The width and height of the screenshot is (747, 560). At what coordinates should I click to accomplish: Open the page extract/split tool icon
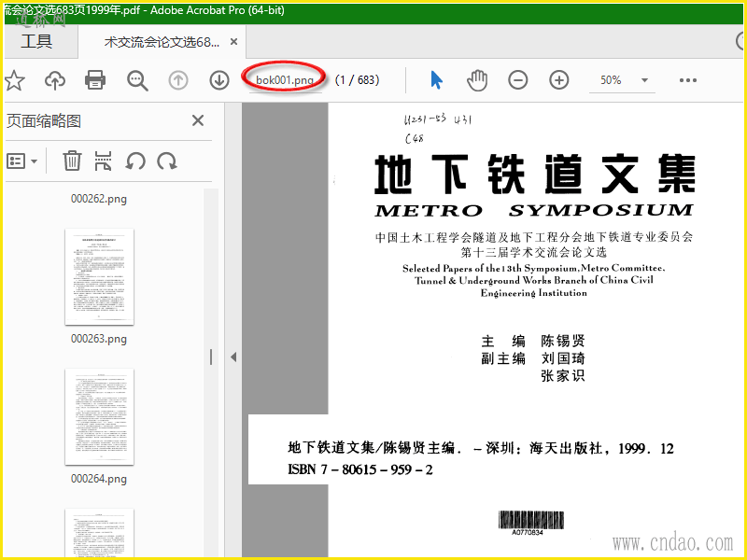click(x=103, y=161)
